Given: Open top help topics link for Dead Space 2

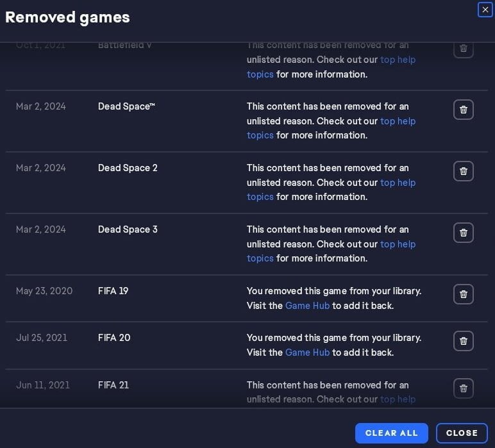Looking at the screenshot, I should pyautogui.click(x=398, y=183).
